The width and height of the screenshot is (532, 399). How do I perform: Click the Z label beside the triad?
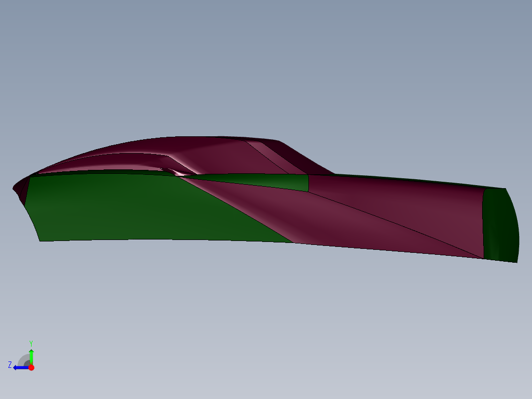click(x=10, y=365)
